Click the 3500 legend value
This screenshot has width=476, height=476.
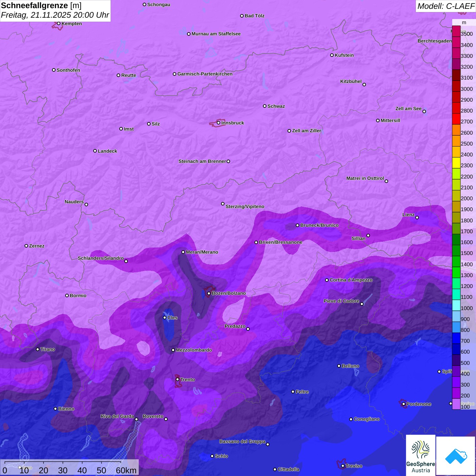pyautogui.click(x=466, y=34)
